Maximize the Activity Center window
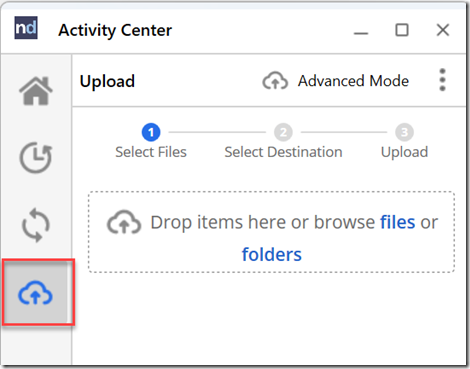The image size is (470, 369). [x=402, y=30]
